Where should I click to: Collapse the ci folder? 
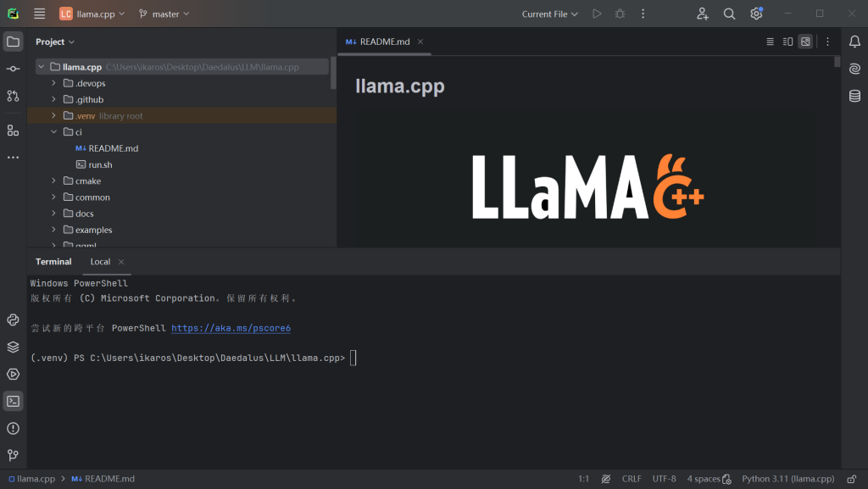click(53, 131)
